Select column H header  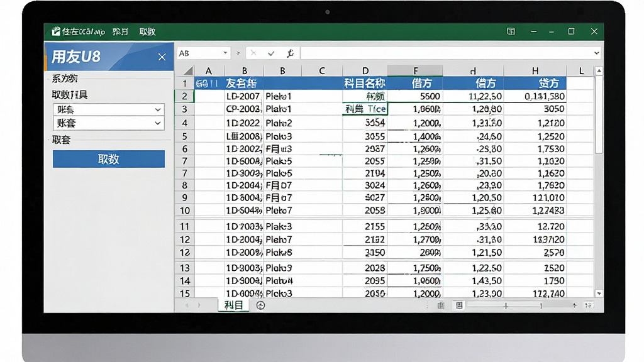[535, 71]
